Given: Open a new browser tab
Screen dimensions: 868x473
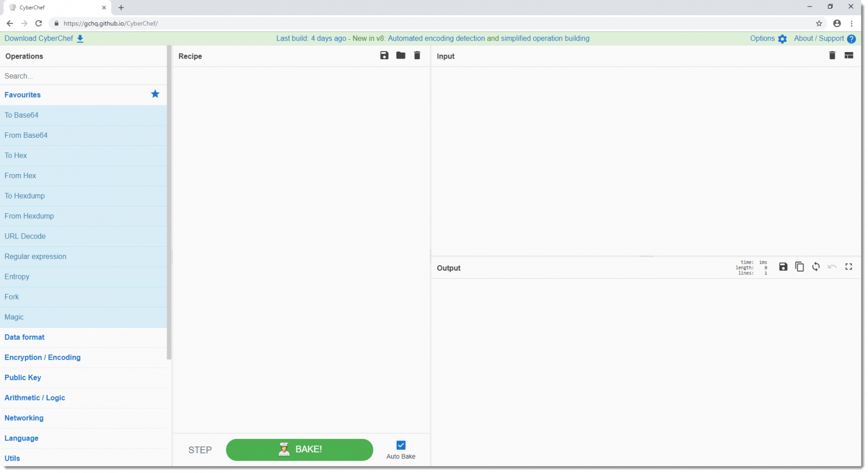Looking at the screenshot, I should pos(121,8).
